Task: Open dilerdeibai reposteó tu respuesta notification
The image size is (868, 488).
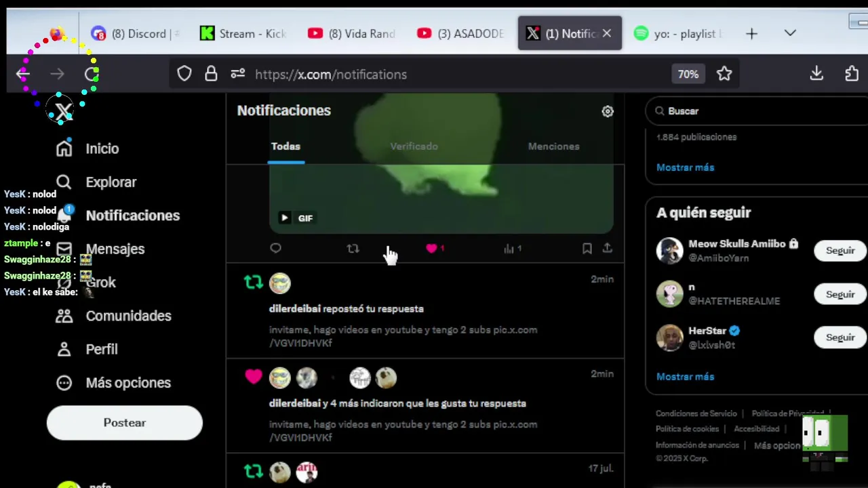Action: pos(425,312)
